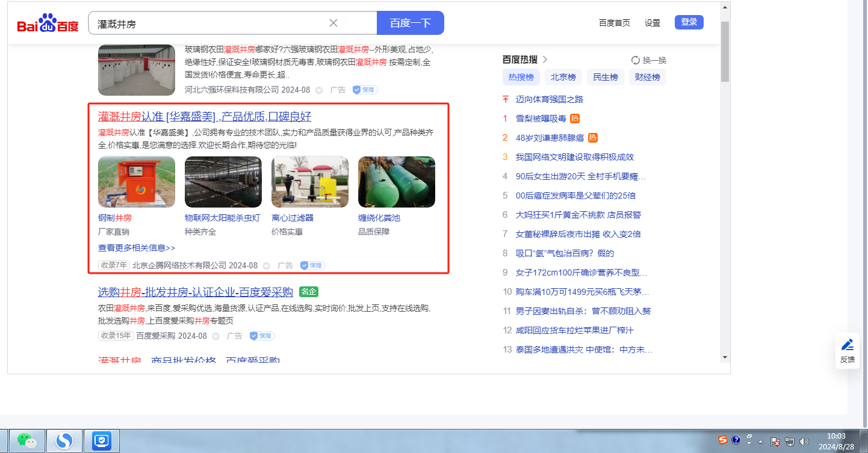Click the scrollbar down arrow

(725, 357)
